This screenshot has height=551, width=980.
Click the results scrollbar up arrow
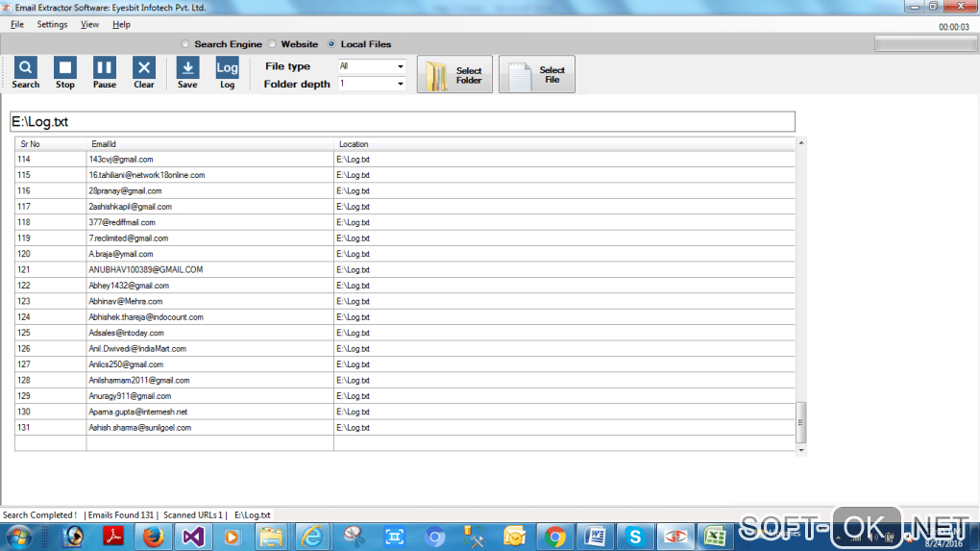(x=800, y=143)
